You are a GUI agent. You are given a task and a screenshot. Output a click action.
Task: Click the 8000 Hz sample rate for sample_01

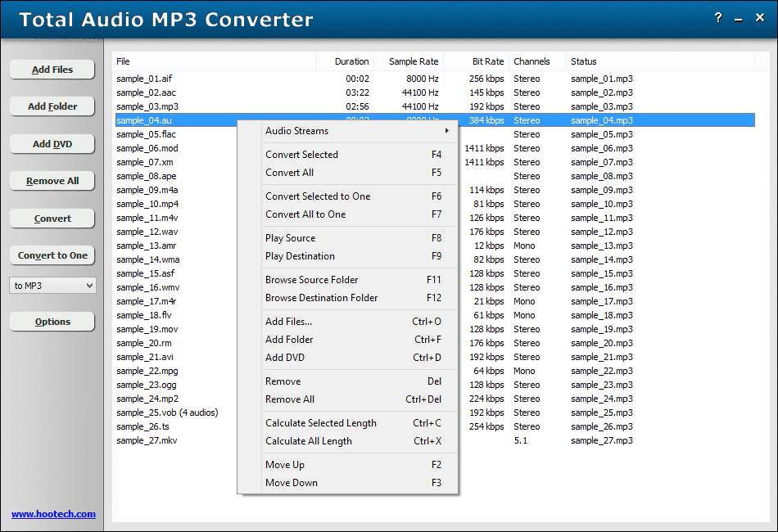[423, 79]
